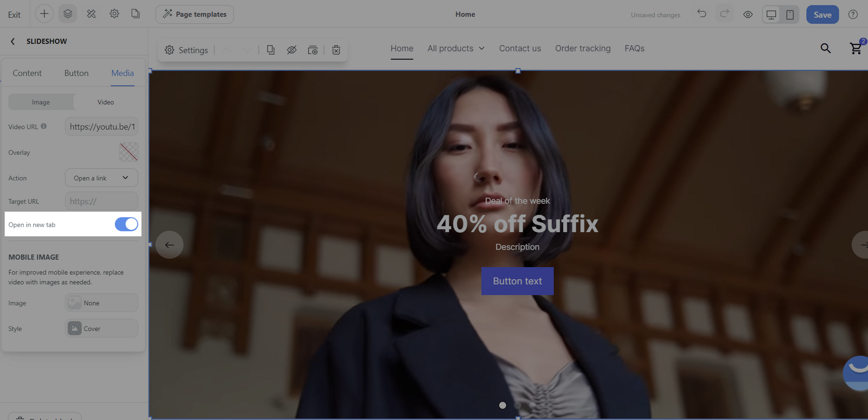Hide the block with crossed-eye icon
This screenshot has width=868, height=420.
pos(291,50)
